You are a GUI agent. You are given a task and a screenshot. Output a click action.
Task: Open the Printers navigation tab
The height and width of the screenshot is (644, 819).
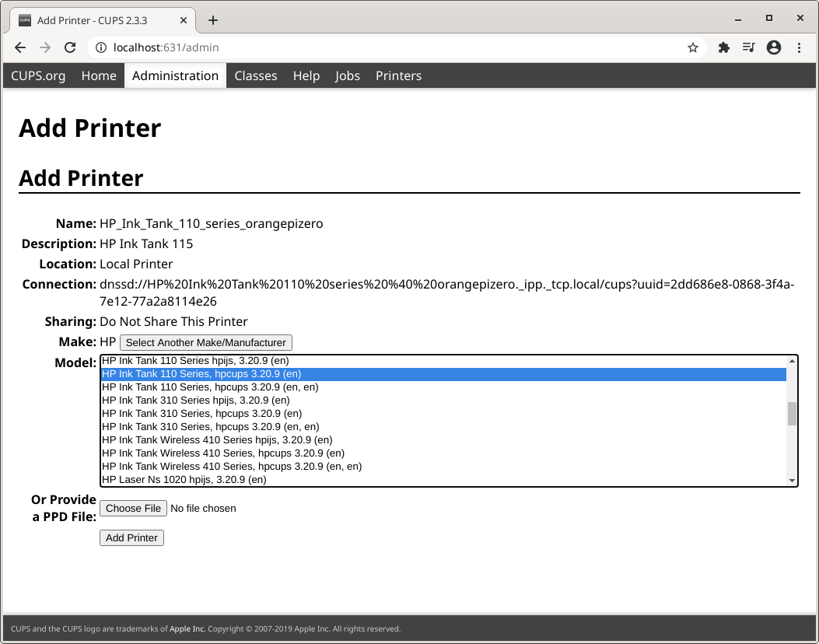click(398, 75)
